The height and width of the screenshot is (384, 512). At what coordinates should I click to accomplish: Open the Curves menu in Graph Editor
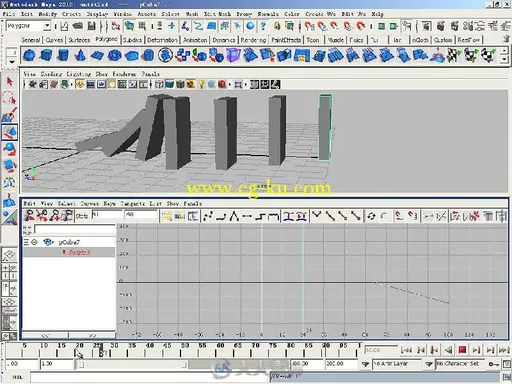(x=89, y=203)
